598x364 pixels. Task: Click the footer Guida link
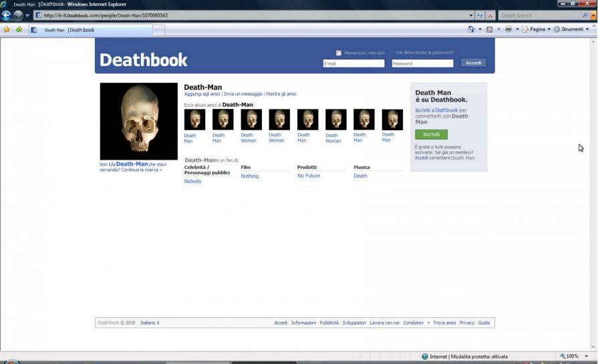484,323
